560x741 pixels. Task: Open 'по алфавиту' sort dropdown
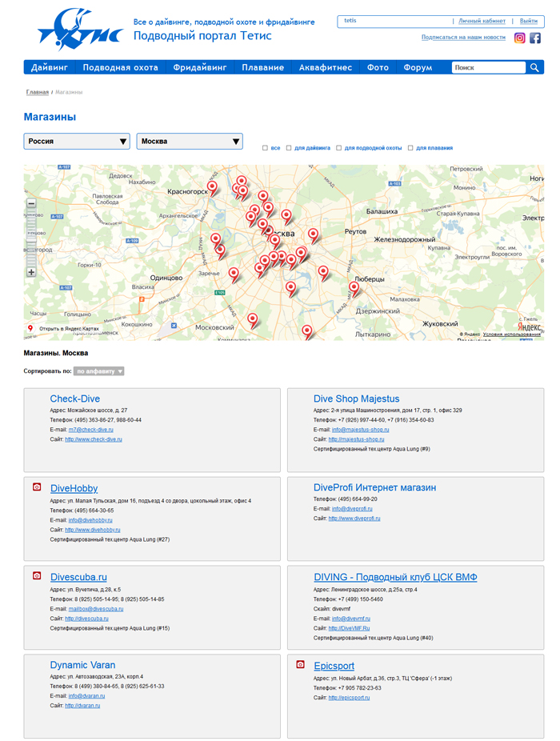(98, 371)
